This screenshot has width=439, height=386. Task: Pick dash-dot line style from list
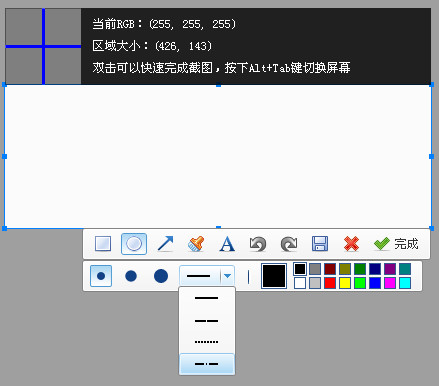[207, 364]
